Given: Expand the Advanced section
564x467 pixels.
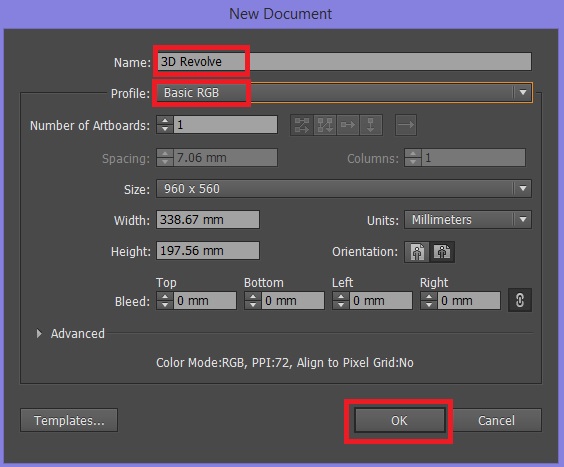Looking at the screenshot, I should 39,334.
